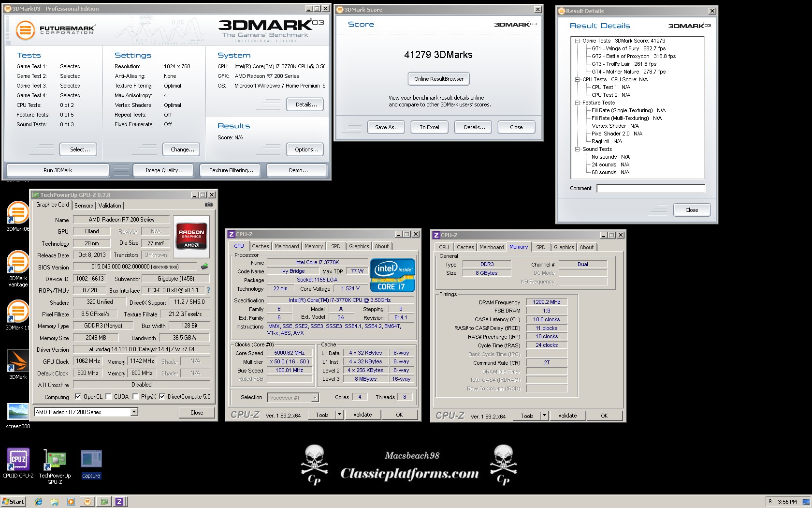
Task: Switch to CPU-Z taskbar button
Action: (119, 502)
